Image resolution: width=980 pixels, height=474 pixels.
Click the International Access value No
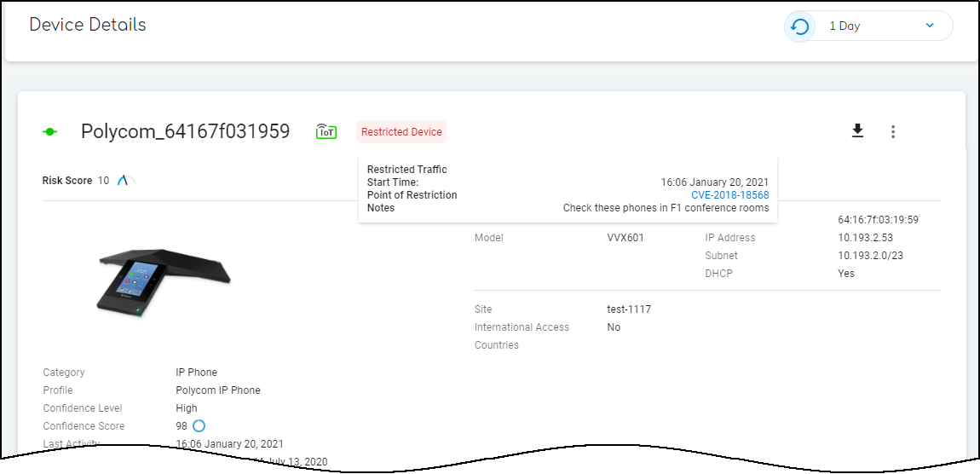click(614, 327)
